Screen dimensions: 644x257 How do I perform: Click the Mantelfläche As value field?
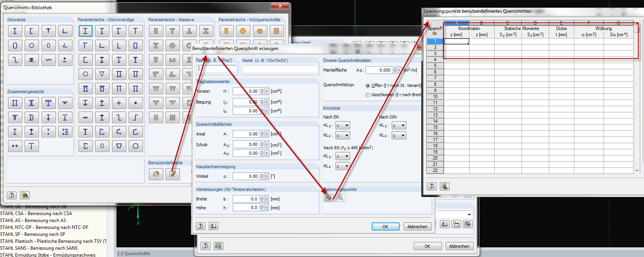tap(379, 70)
